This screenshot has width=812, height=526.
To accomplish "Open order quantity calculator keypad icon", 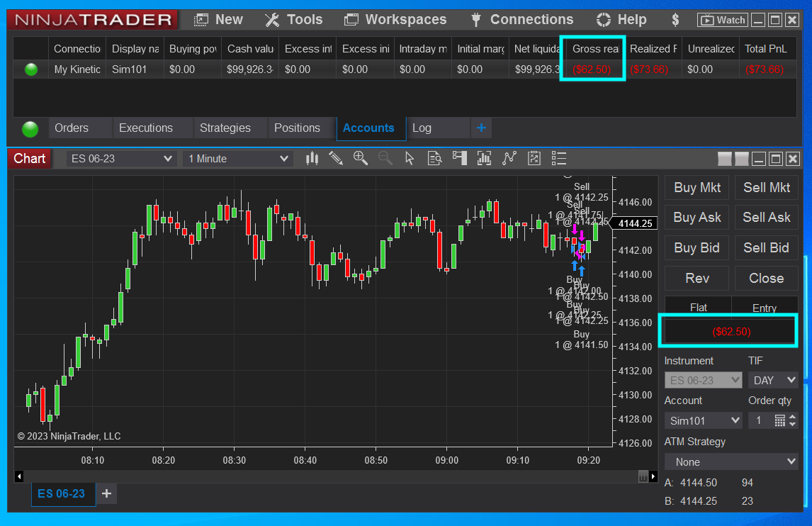I will pos(780,420).
